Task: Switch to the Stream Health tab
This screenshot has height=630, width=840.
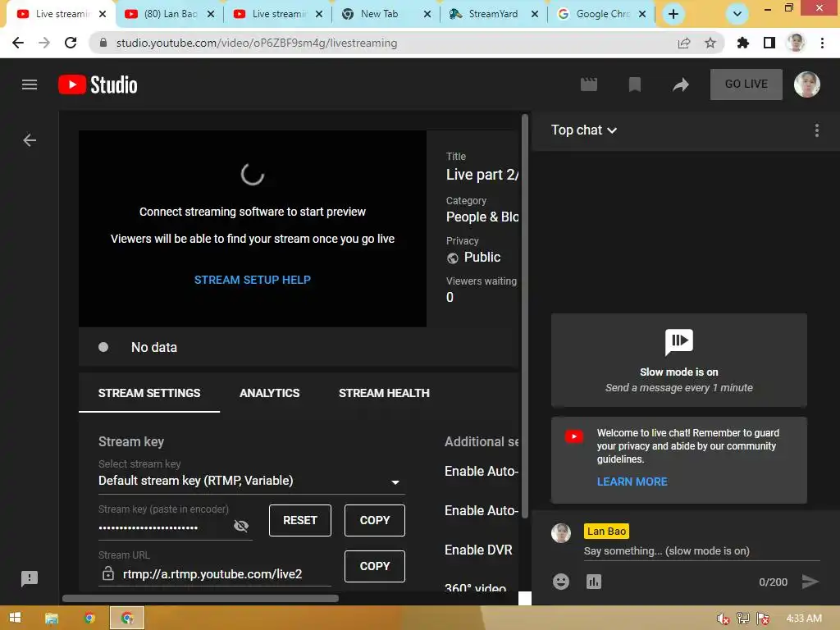Action: 384,393
